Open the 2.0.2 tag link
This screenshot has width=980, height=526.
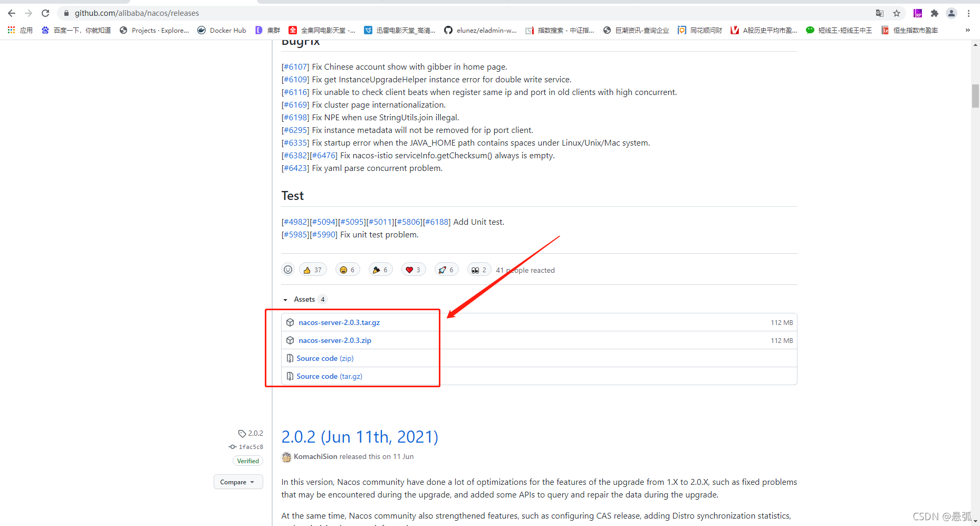point(251,433)
